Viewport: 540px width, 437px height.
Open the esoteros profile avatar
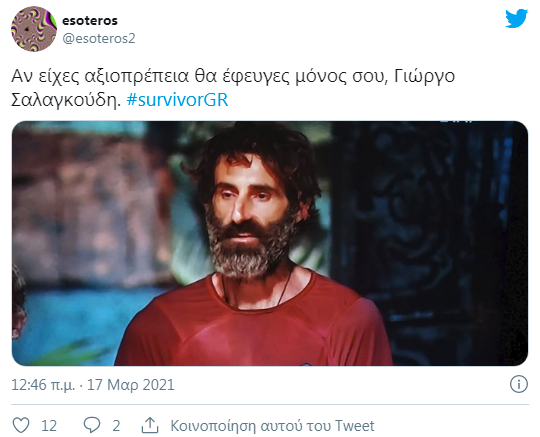click(34, 29)
